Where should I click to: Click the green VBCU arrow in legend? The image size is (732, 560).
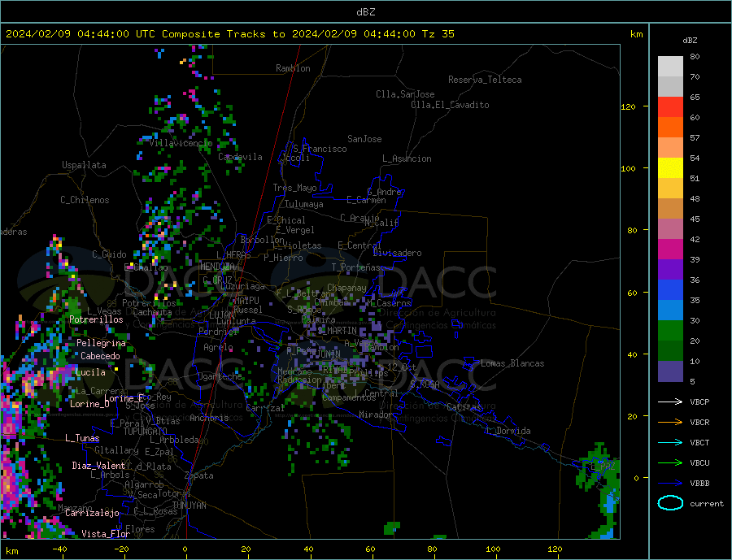point(670,463)
